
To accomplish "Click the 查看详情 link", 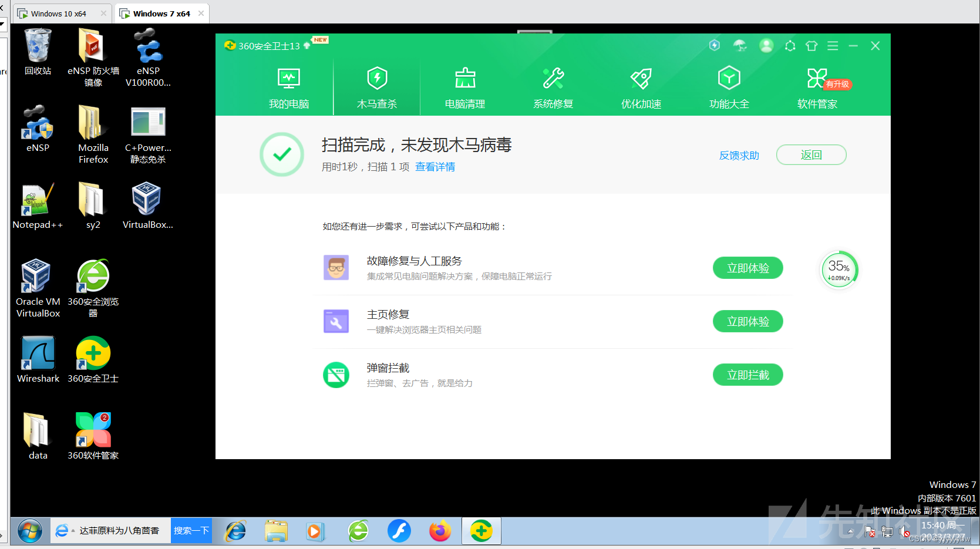I will pos(435,167).
